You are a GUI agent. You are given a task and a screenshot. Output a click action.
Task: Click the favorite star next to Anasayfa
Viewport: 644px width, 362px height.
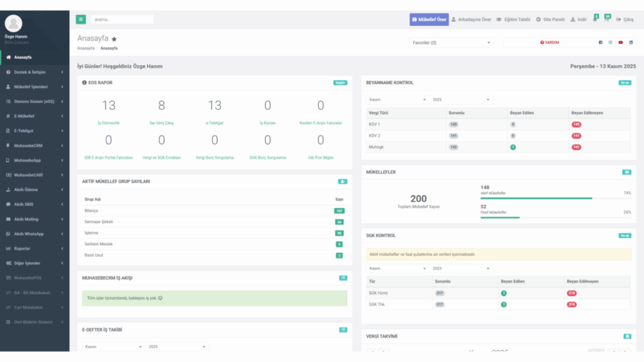(114, 40)
